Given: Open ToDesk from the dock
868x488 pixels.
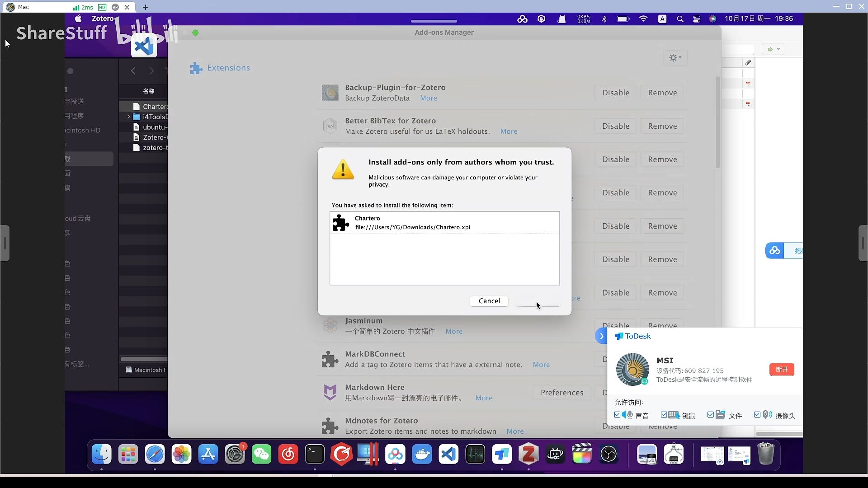Looking at the screenshot, I should click(502, 454).
